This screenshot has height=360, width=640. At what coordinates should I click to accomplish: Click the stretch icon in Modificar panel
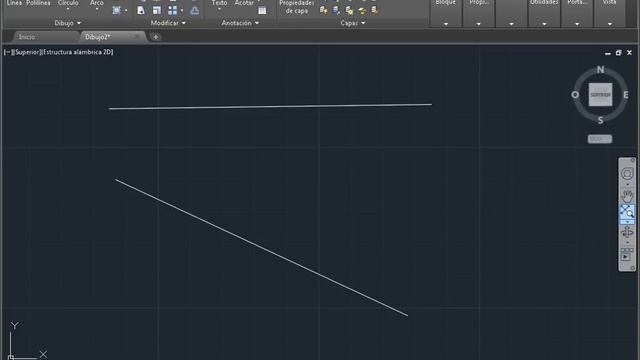click(141, 10)
